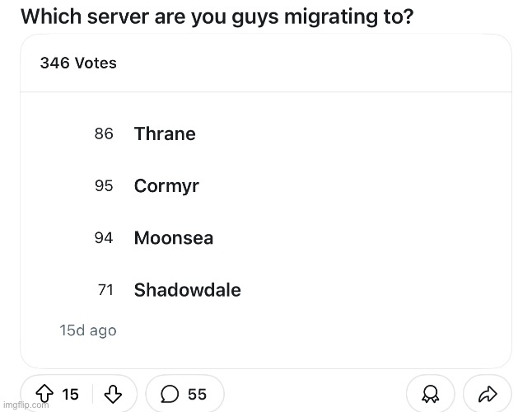Click the 94 vote count beside Moonsea

(104, 238)
